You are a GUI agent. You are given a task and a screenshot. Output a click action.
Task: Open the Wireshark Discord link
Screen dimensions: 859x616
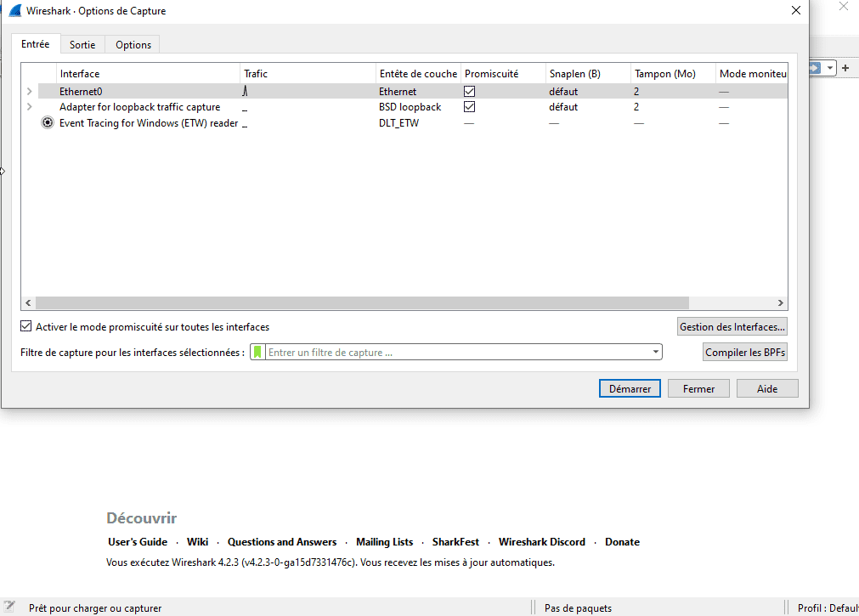pyautogui.click(x=542, y=541)
